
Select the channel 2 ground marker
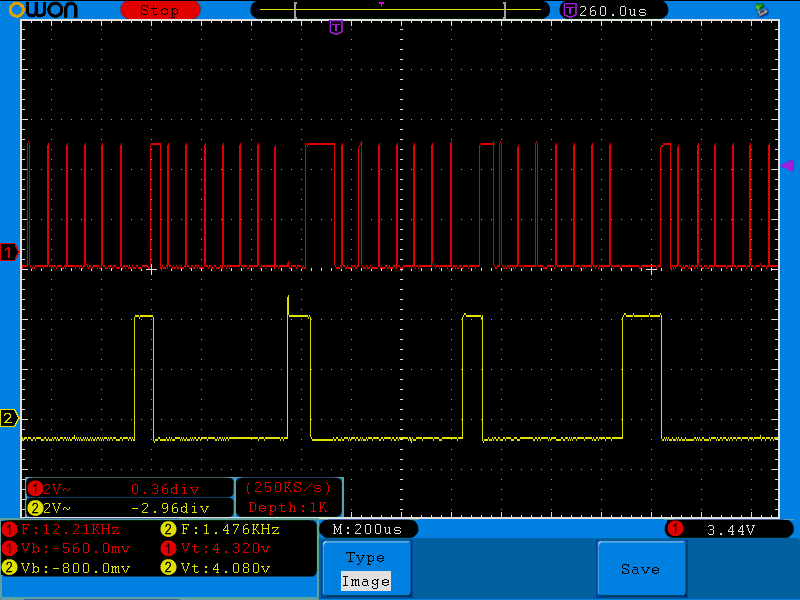click(x=9, y=418)
